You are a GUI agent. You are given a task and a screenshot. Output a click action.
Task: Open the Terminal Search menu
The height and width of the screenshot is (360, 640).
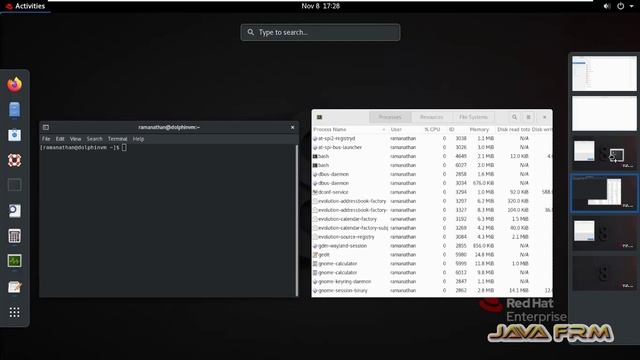94,139
